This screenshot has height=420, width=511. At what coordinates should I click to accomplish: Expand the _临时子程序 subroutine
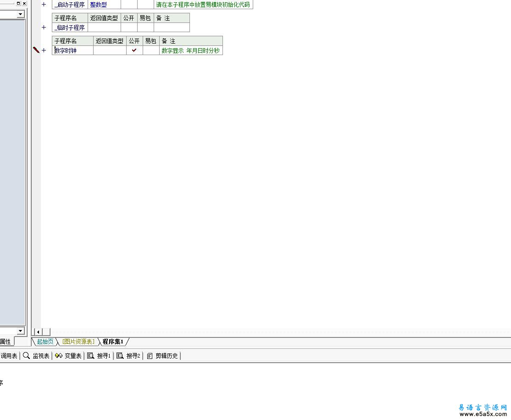click(x=44, y=28)
